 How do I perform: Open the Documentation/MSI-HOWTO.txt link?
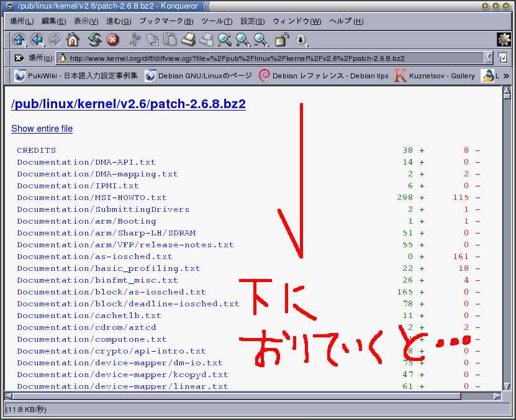[92, 198]
